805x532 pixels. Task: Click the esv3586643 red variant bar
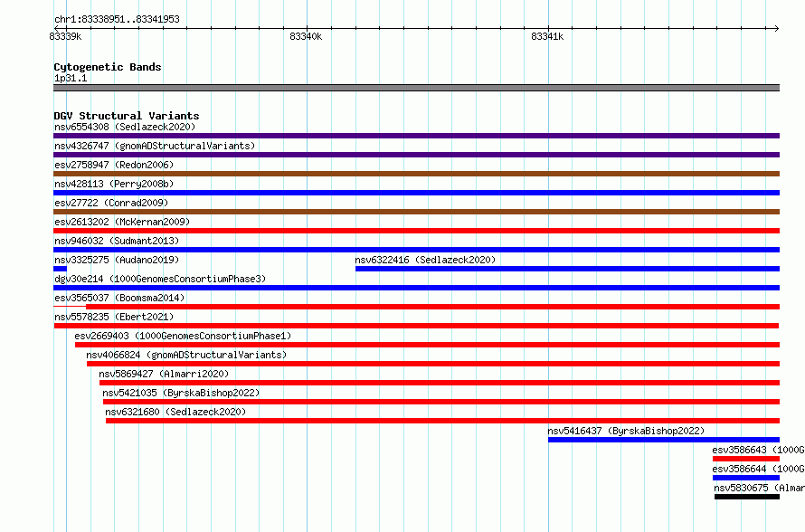[746, 459]
